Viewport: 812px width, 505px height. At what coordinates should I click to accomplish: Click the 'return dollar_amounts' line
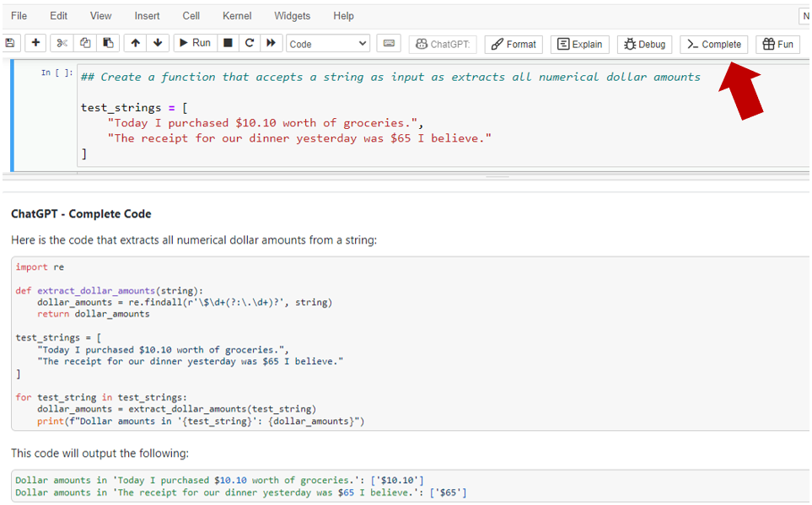(x=94, y=314)
